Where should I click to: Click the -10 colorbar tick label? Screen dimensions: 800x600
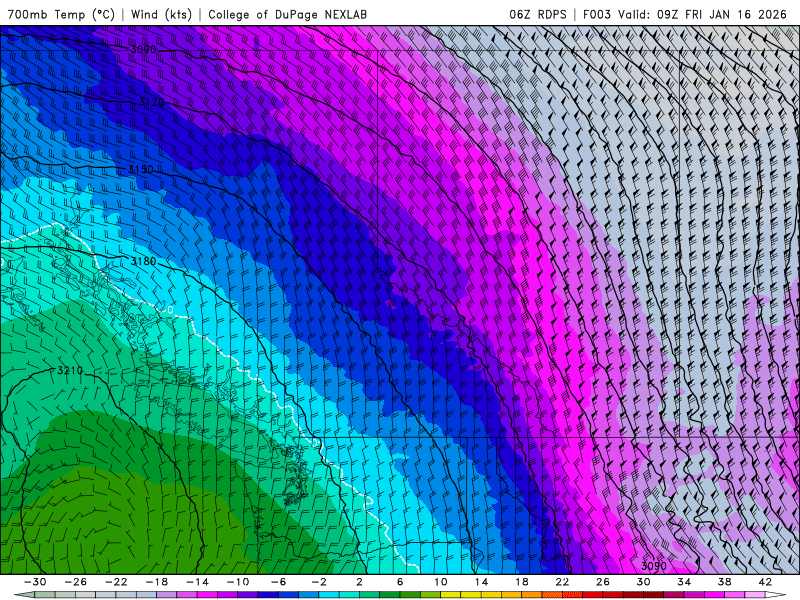[x=238, y=582]
